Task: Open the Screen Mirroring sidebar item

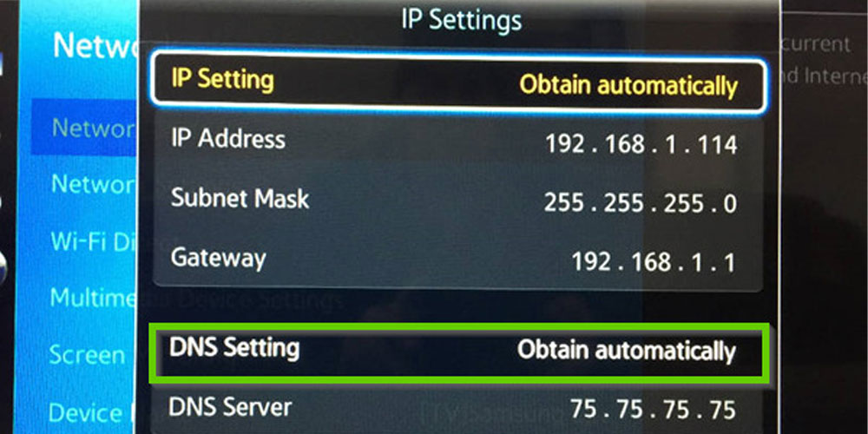Action: 87,355
